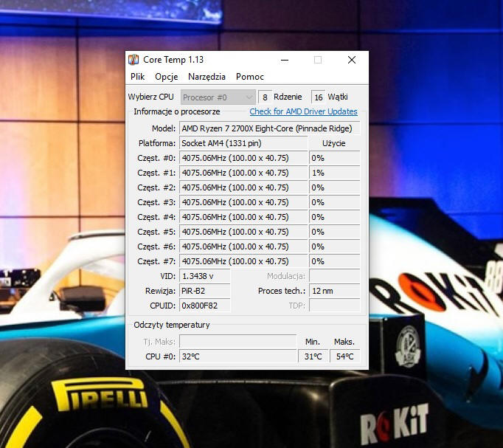Image resolution: width=503 pixels, height=448 pixels.
Task: Open the Narzędzia menu
Action: click(207, 77)
